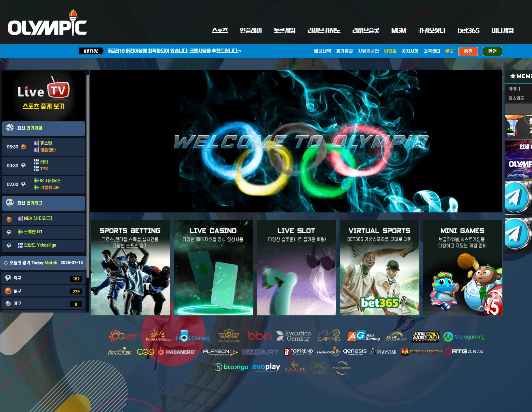Click the Microgaming logo
The width and height of the screenshot is (532, 412).
click(464, 337)
